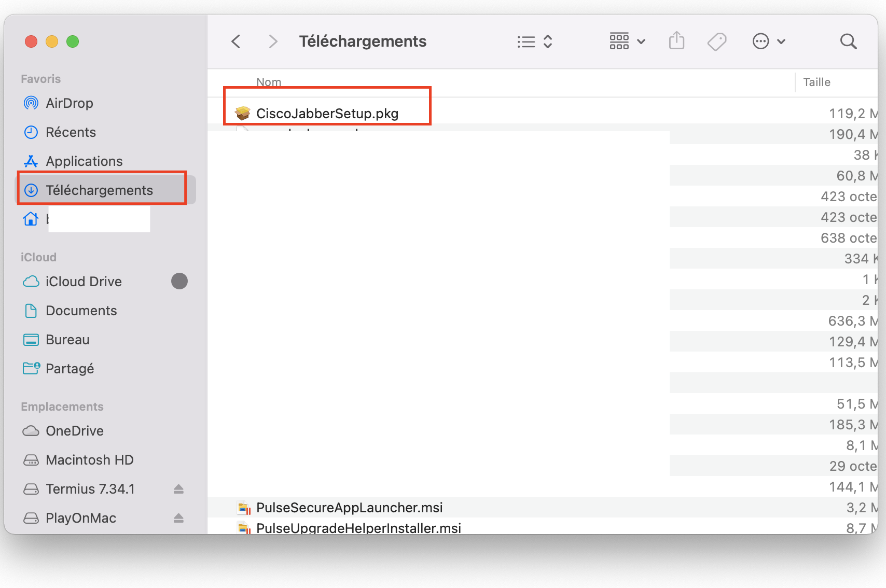Go to Applications in sidebar
This screenshot has height=588, width=886.
click(x=84, y=161)
